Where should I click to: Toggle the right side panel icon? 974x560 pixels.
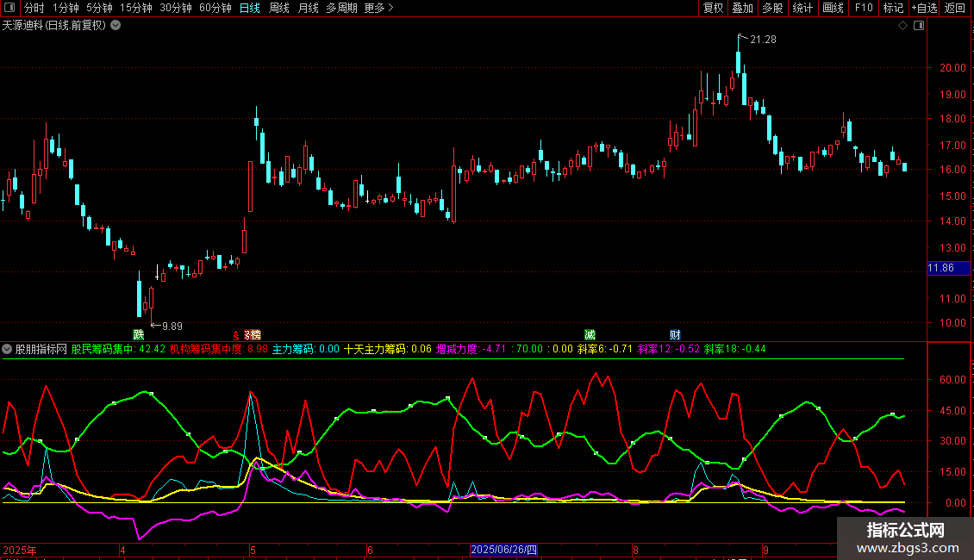pos(919,26)
